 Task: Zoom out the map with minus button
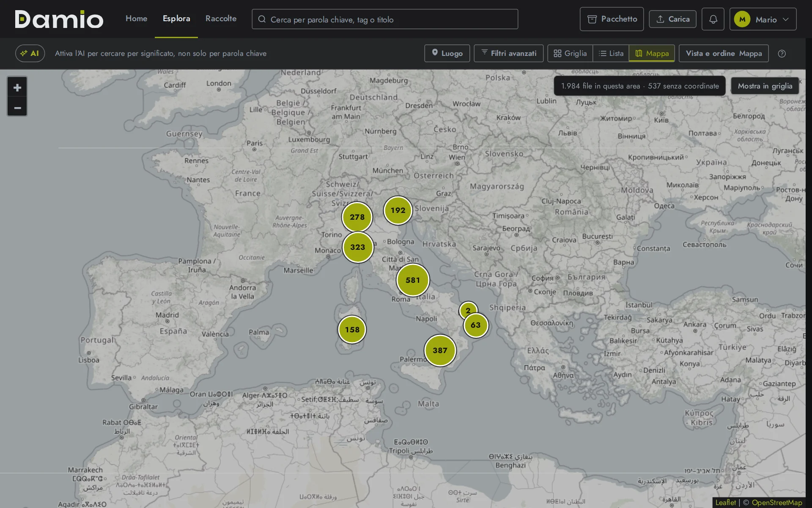pos(17,108)
